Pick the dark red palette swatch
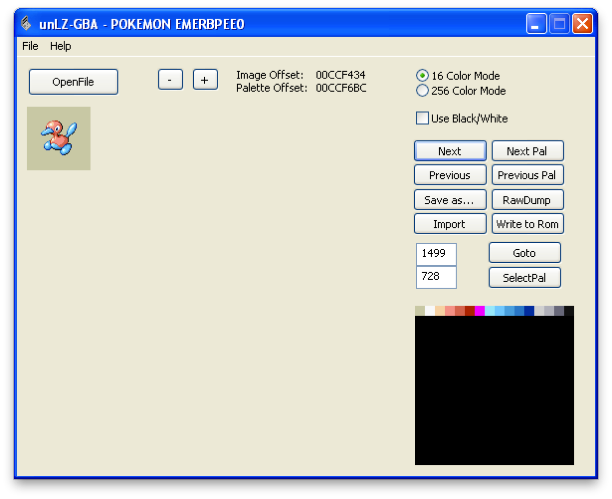This screenshot has width=612, height=499. (x=470, y=311)
